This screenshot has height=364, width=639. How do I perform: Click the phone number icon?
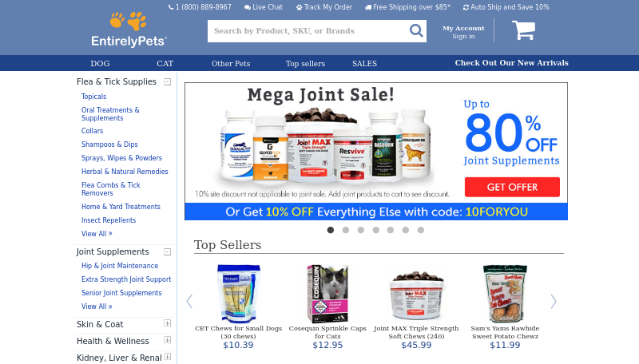tap(171, 7)
